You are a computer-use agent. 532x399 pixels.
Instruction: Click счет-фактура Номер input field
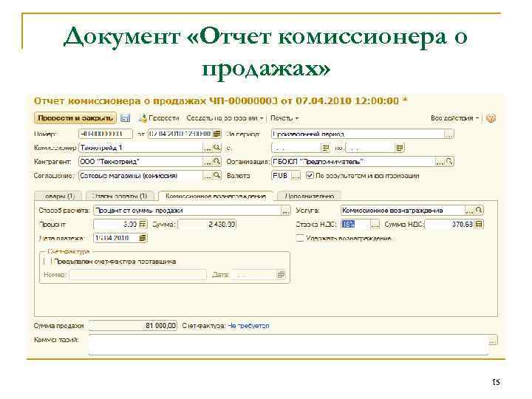click(x=137, y=274)
